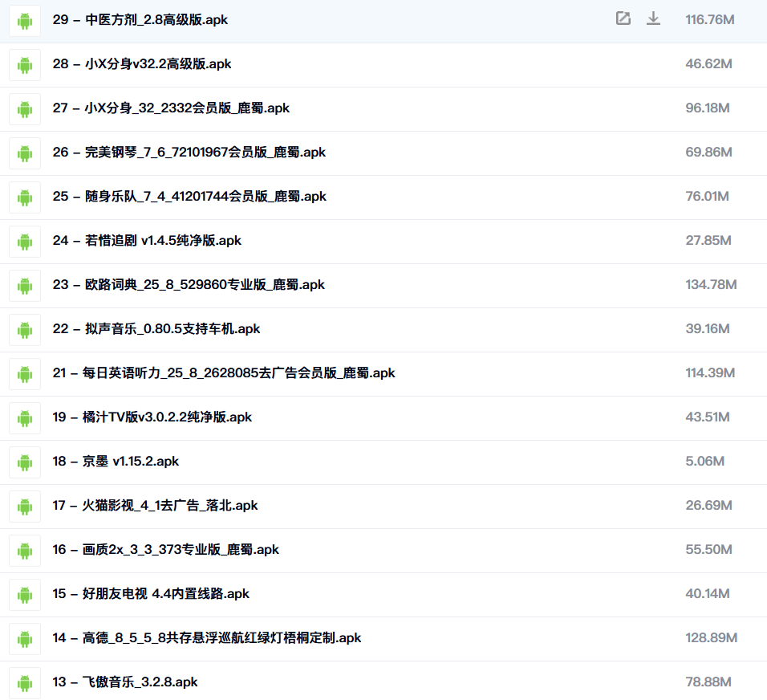Click the Android icon beside 22 – 拟声音乐
Image resolution: width=767 pixels, height=700 pixels.
click(24, 330)
